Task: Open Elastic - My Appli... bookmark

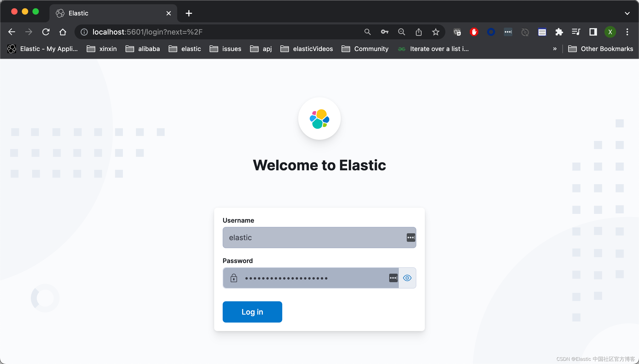Action: point(43,49)
